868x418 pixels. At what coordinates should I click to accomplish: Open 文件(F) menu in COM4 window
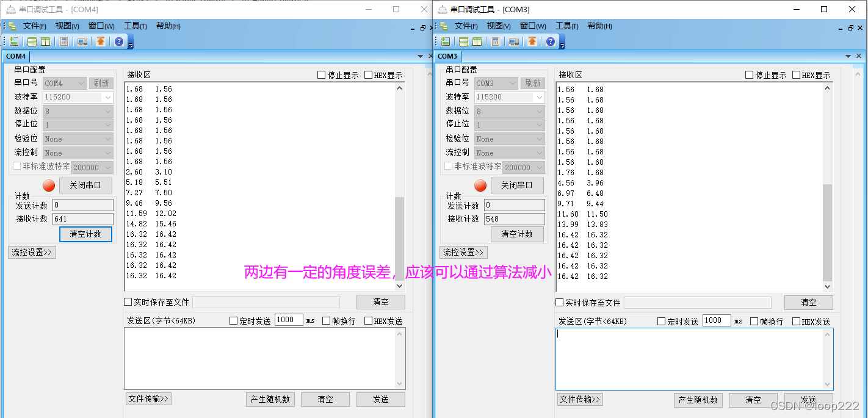coord(35,26)
